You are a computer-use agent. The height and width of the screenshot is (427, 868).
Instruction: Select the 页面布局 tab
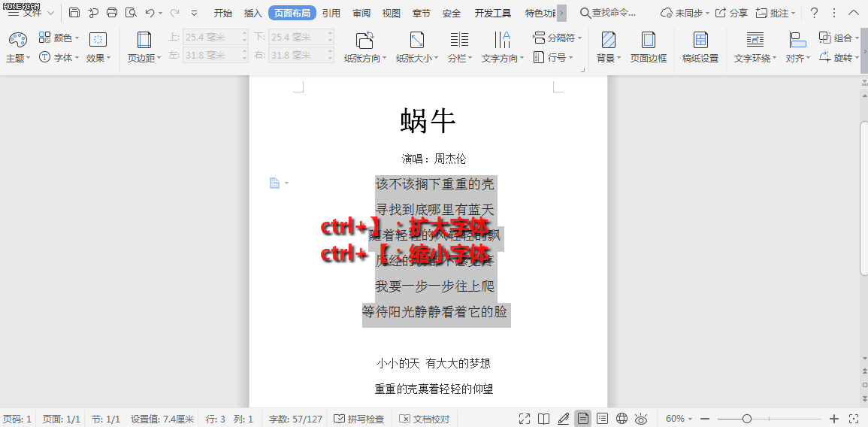coord(292,13)
